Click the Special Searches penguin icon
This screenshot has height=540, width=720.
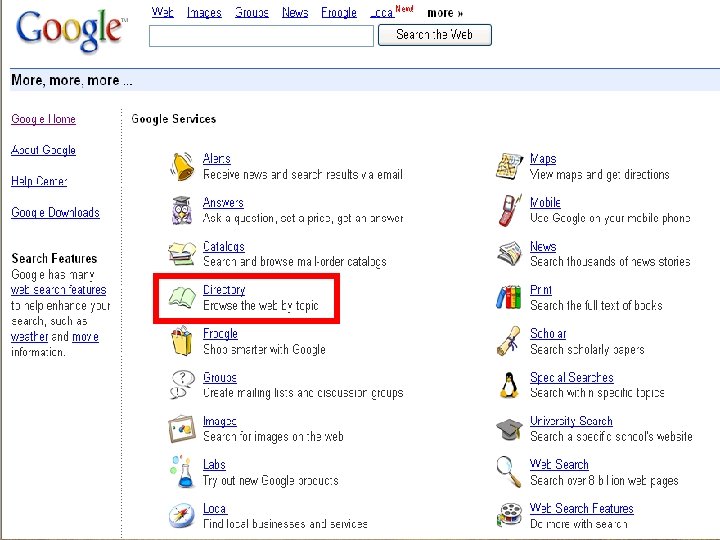tap(509, 385)
